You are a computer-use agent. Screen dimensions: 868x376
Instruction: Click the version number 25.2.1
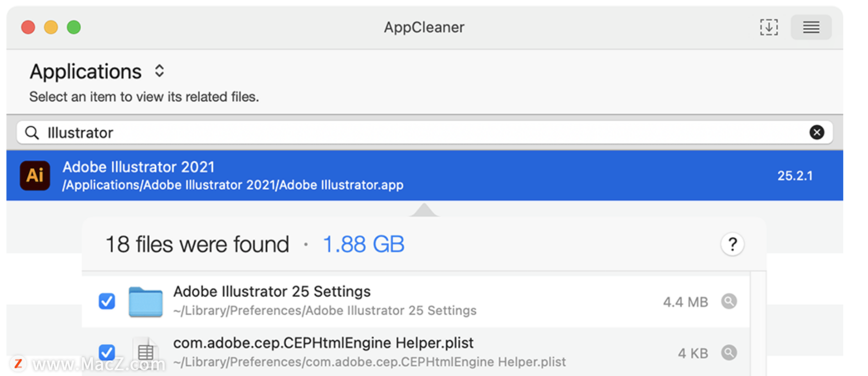tap(795, 176)
